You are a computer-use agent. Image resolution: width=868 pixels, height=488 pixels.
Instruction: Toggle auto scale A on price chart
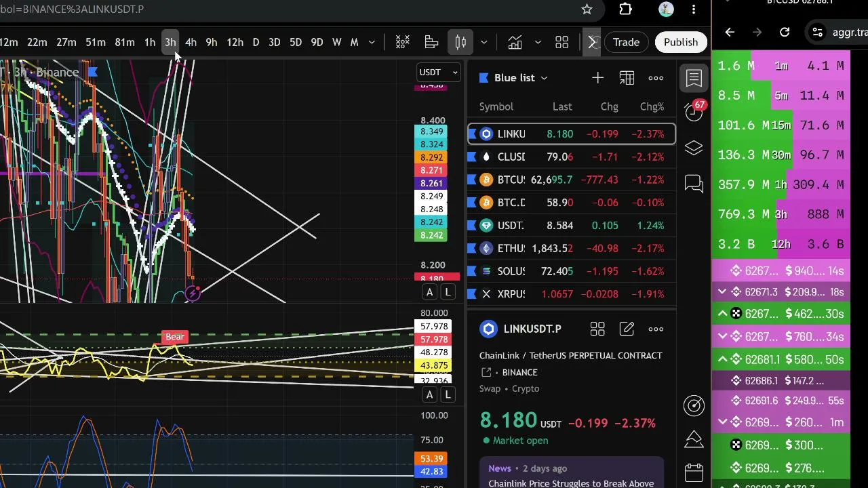tap(429, 292)
